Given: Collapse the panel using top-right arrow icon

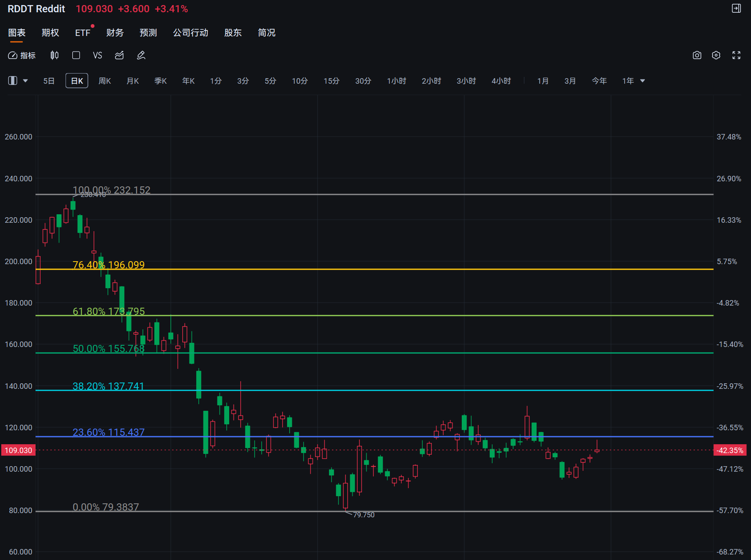Looking at the screenshot, I should pos(736,8).
